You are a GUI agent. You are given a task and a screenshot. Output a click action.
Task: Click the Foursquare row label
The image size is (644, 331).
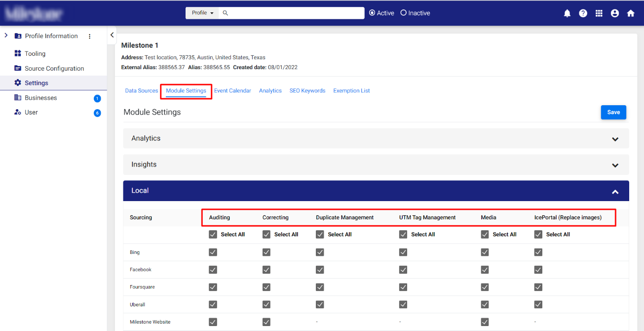pos(142,287)
